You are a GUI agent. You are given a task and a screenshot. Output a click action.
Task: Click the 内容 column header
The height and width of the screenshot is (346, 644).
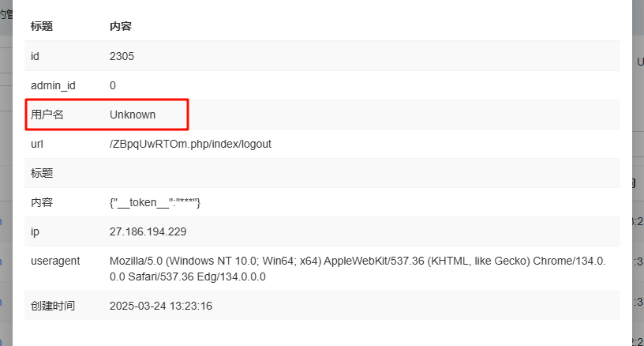click(x=121, y=26)
